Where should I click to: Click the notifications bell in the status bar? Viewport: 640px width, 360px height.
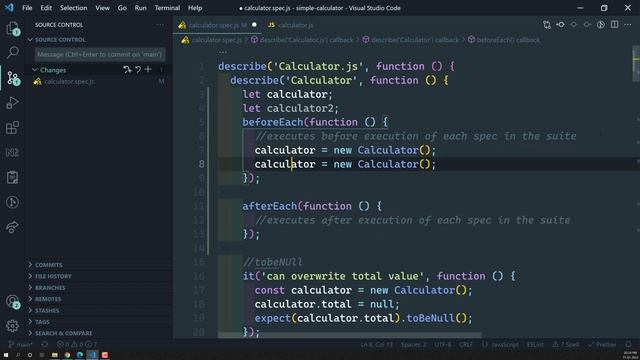coord(628,344)
